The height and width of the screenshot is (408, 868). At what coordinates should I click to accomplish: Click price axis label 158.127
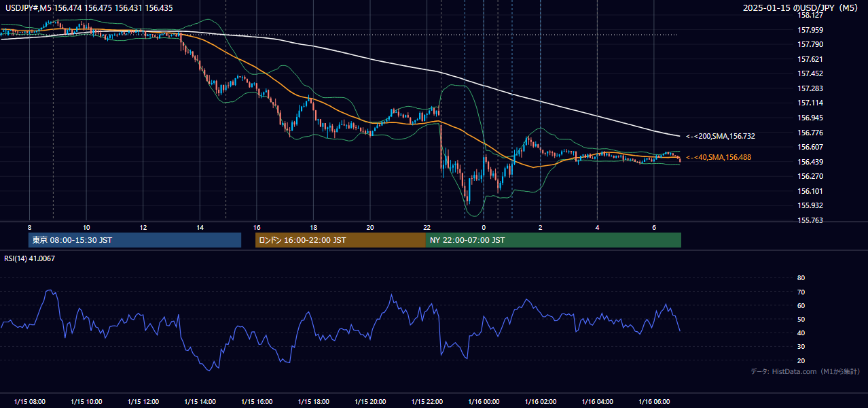810,15
